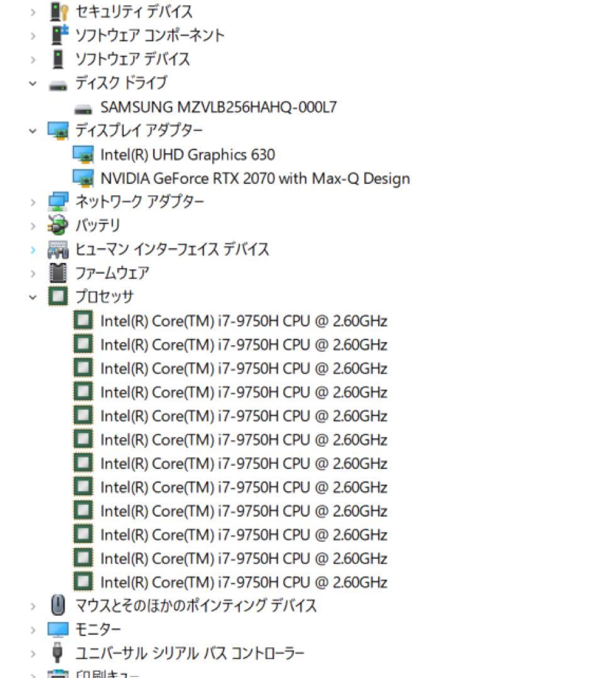Screen dimensions: 616x678
Task: Collapse the ディスク ドライブ category
Action: coord(33,82)
